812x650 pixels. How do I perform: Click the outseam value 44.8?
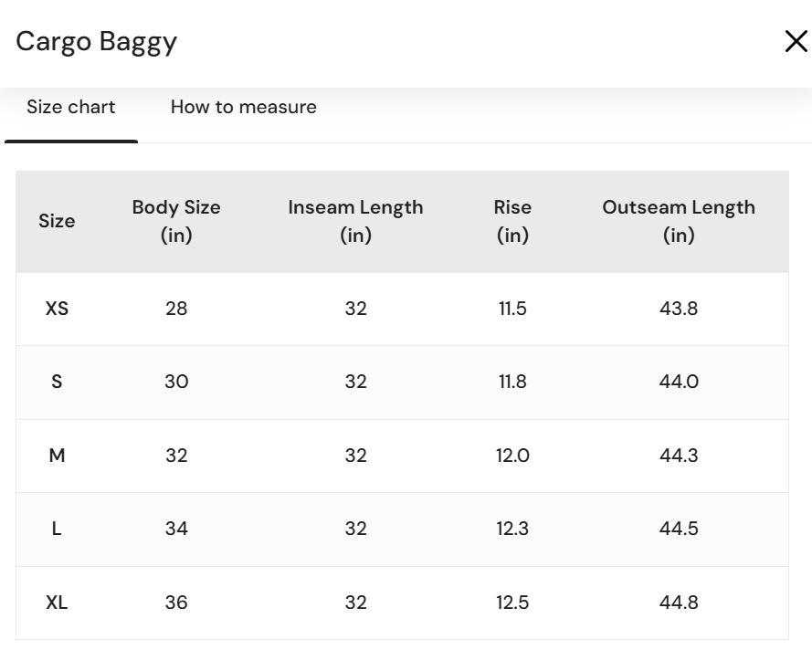point(679,603)
